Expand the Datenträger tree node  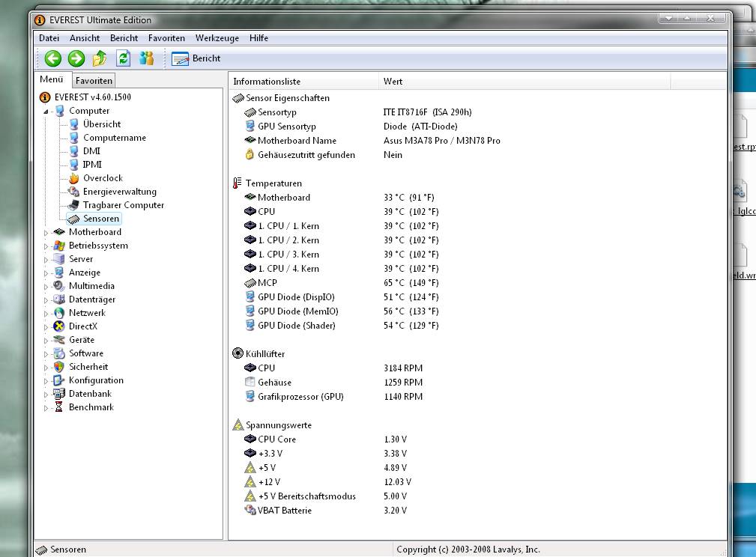point(46,300)
